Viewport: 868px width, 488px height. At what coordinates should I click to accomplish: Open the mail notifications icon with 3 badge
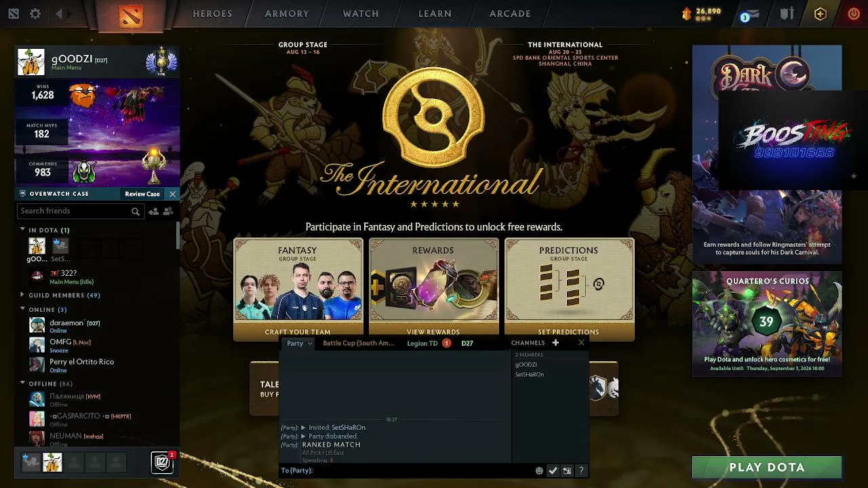coord(751,15)
